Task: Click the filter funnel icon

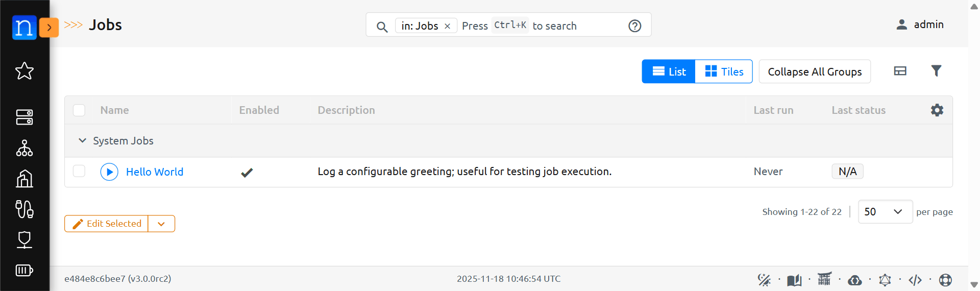Action: click(936, 71)
